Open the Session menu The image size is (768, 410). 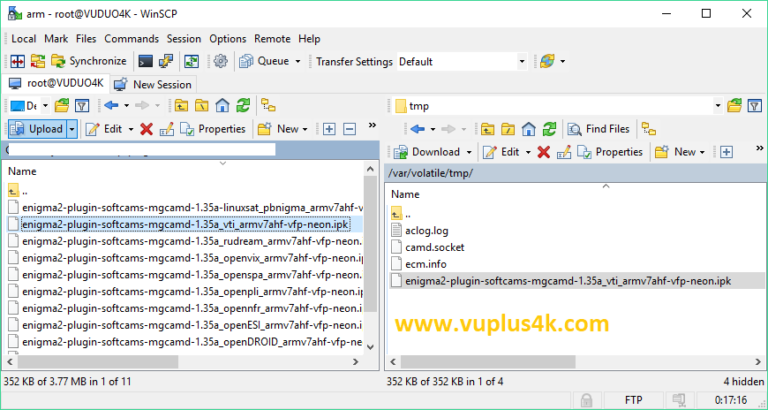coord(184,39)
